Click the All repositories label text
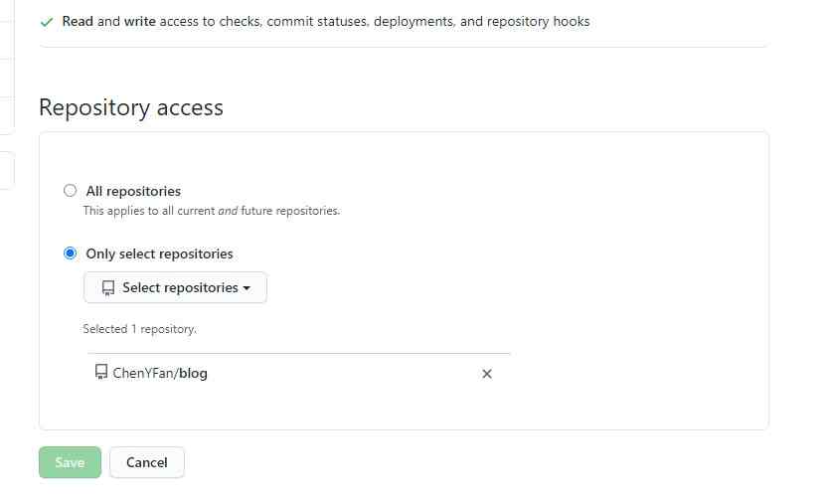 pos(133,191)
